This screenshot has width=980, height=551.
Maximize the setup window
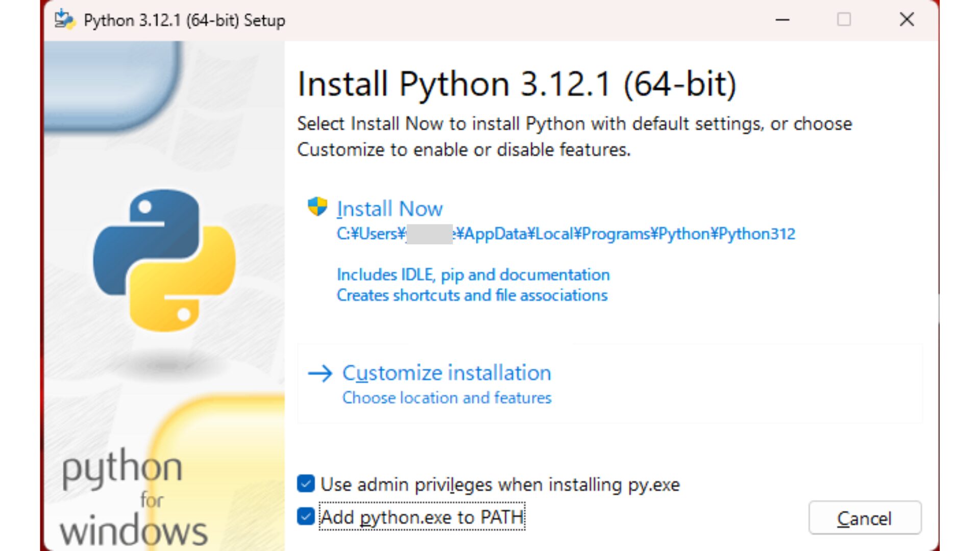tap(844, 20)
